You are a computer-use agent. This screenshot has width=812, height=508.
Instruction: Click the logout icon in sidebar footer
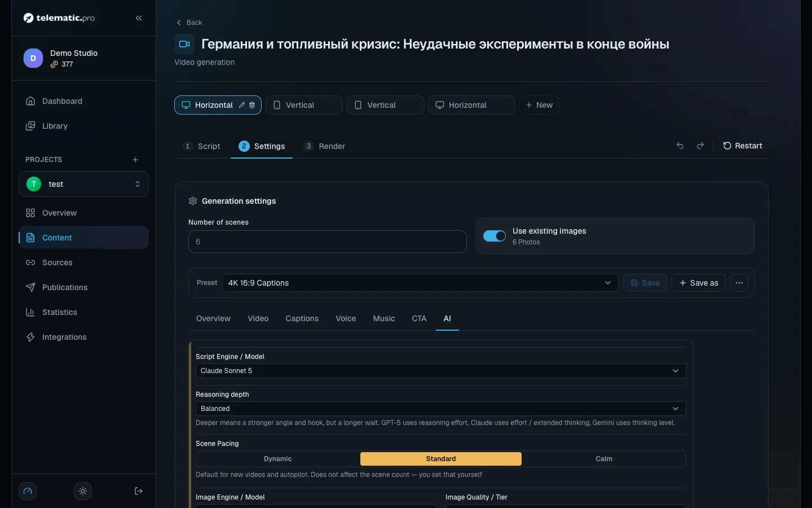139,491
